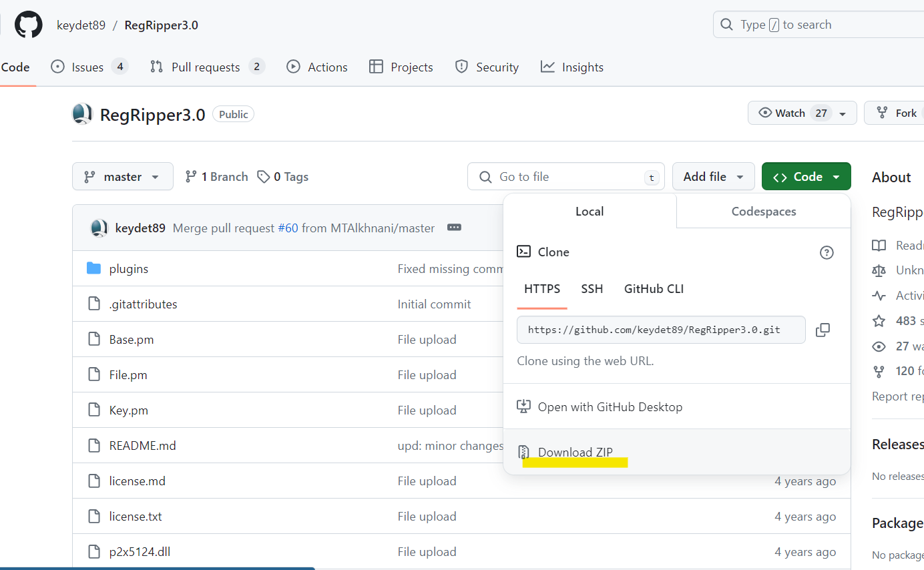The image size is (924, 570).
Task: Open the 120 forks link
Action: point(909,370)
